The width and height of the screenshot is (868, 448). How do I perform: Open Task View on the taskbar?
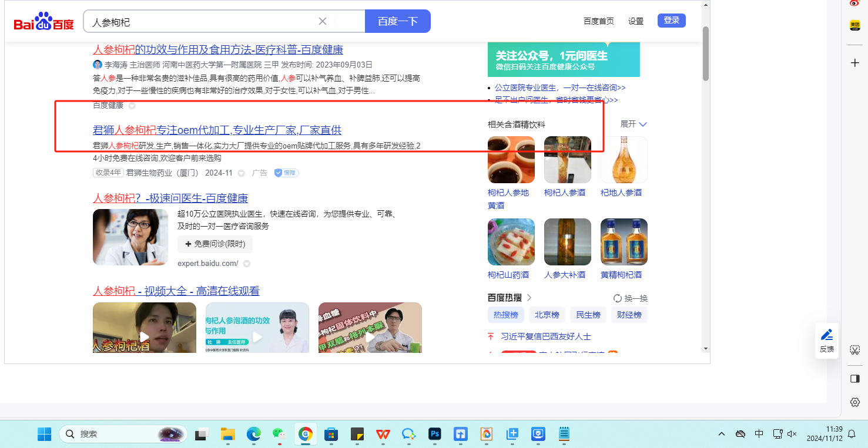[x=202, y=434]
